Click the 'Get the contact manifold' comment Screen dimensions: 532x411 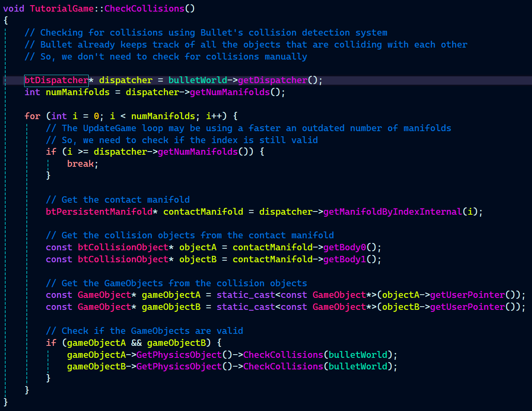click(118, 200)
